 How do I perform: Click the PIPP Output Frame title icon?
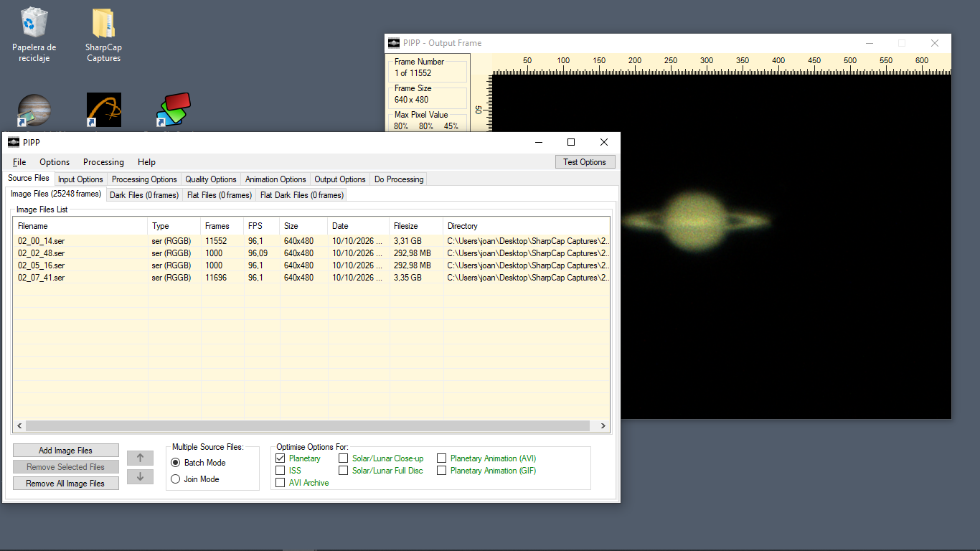pyautogui.click(x=394, y=43)
